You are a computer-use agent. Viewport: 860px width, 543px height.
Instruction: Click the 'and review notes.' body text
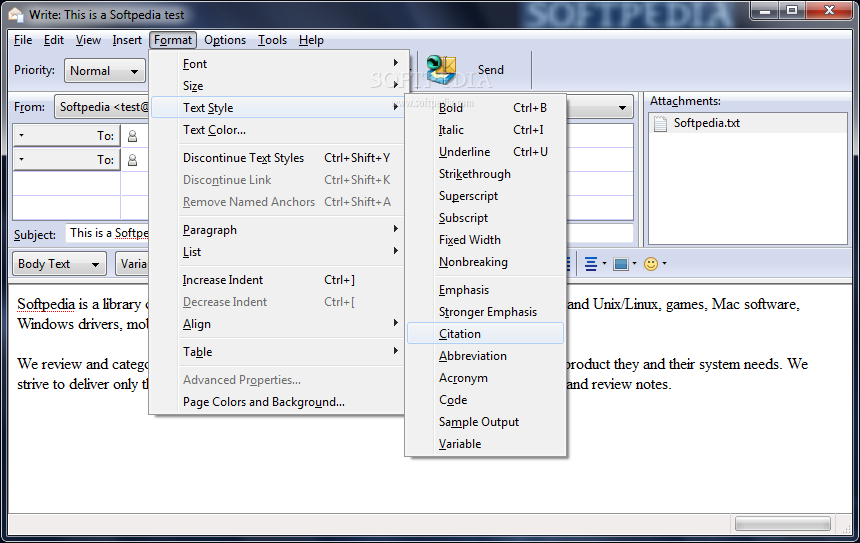pos(618,384)
